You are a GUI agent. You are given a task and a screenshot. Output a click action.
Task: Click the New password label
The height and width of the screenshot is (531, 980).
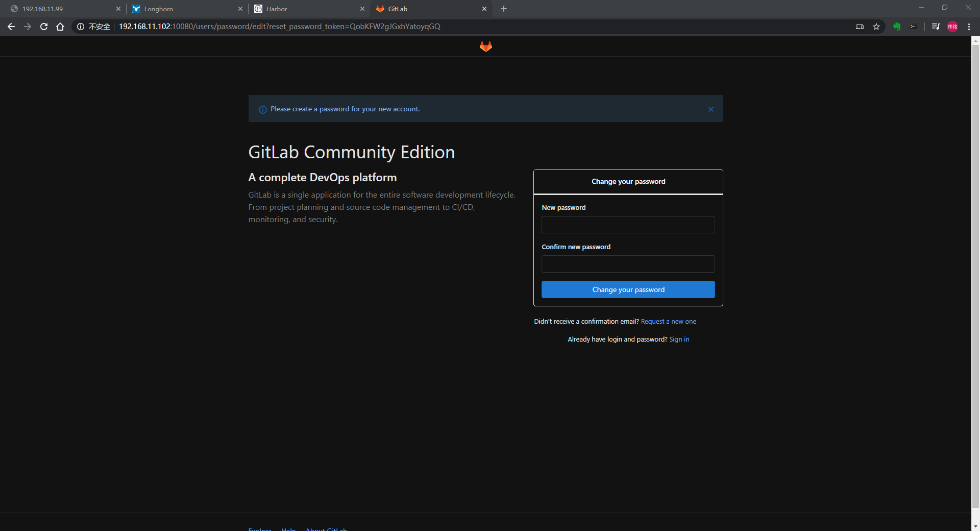563,208
